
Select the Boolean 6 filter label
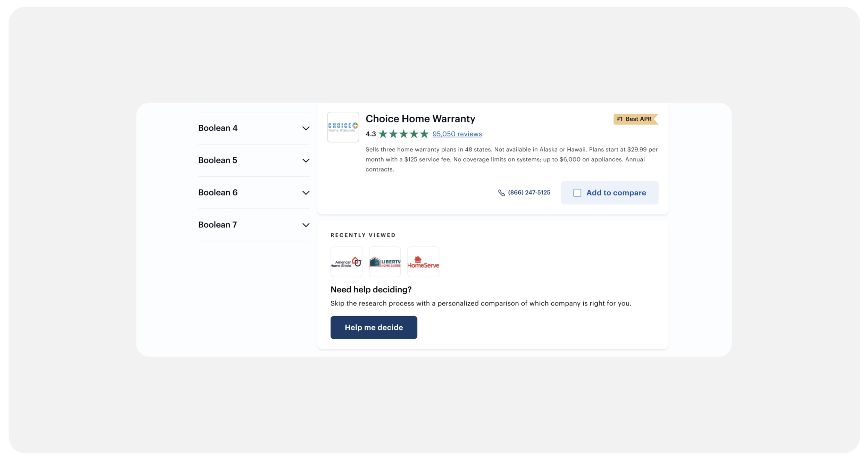[x=218, y=193]
